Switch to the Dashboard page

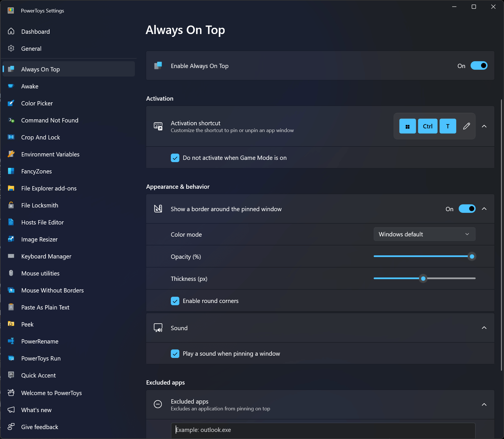pyautogui.click(x=35, y=31)
